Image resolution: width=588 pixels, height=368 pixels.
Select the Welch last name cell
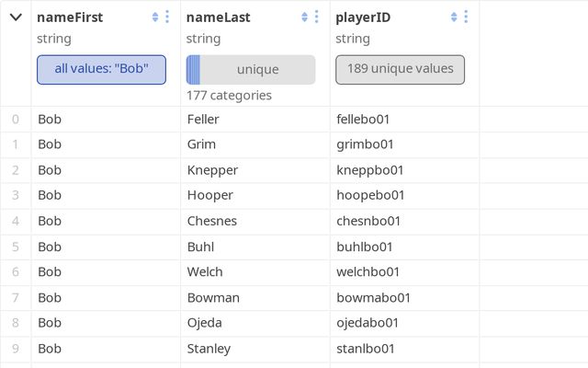[x=204, y=271]
